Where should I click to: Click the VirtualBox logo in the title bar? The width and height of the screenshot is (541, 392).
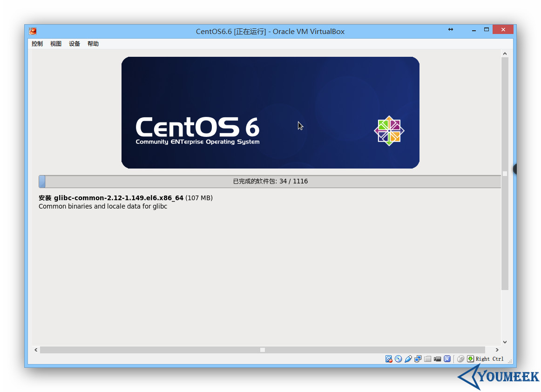click(x=32, y=31)
